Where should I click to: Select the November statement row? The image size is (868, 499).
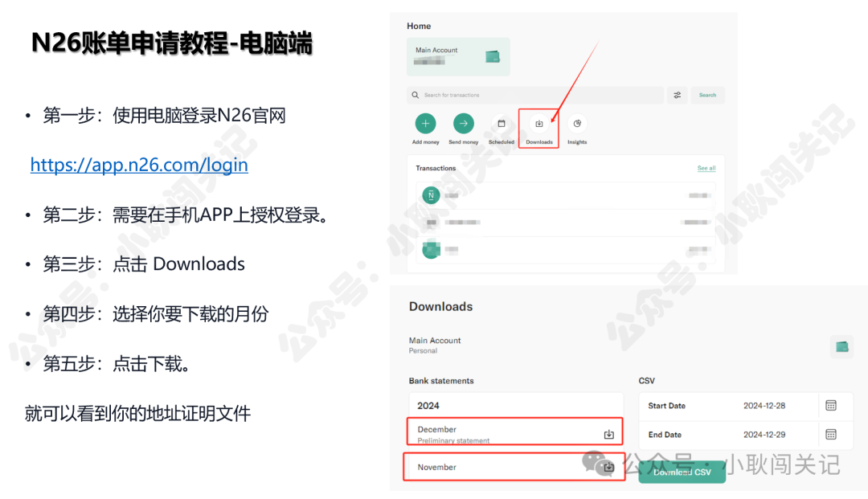pyautogui.click(x=514, y=467)
